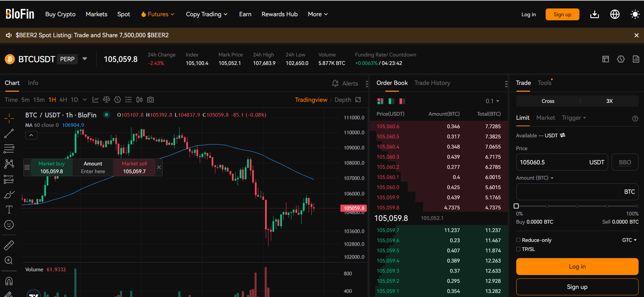The width and height of the screenshot is (644, 297).
Task: Open the indicators line chart icon
Action: (96, 100)
